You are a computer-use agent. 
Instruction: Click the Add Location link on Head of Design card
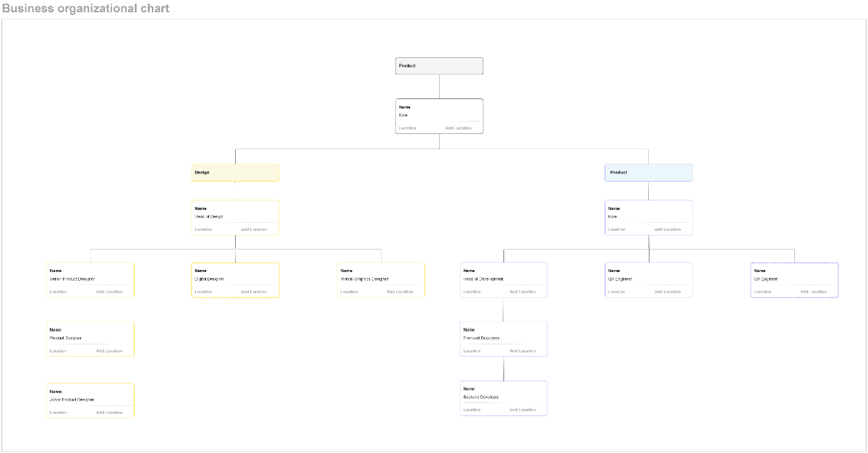click(252, 229)
